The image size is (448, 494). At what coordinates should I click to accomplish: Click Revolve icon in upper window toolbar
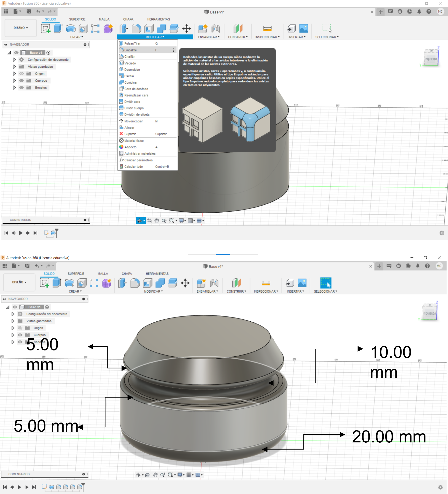pyautogui.click(x=71, y=29)
